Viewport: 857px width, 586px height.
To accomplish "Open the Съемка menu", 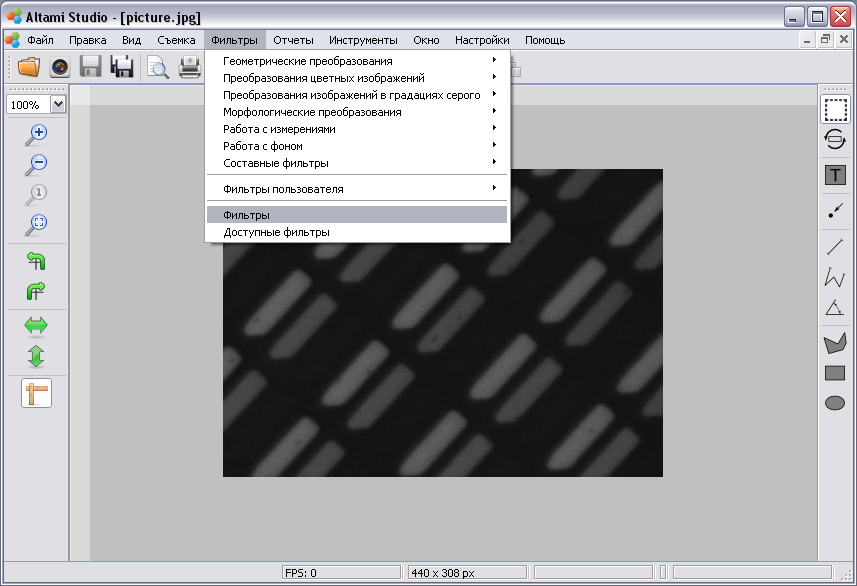I will point(176,40).
